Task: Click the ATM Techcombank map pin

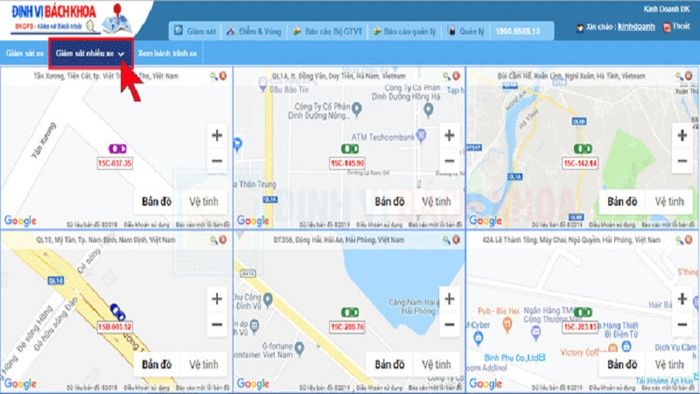Action: [421, 135]
